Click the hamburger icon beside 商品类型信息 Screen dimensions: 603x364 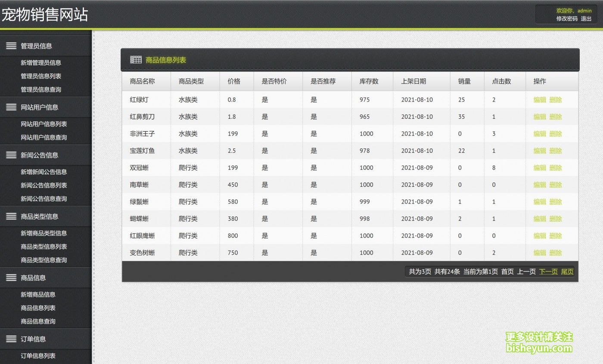[x=11, y=216]
